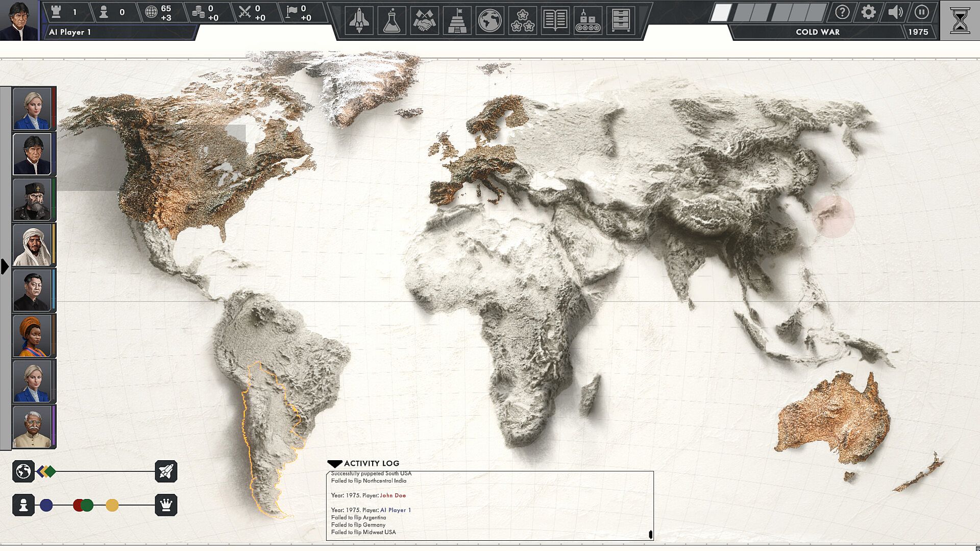Screen dimensions: 980x551
Task: Open the space shuttle program panel
Action: click(359, 20)
